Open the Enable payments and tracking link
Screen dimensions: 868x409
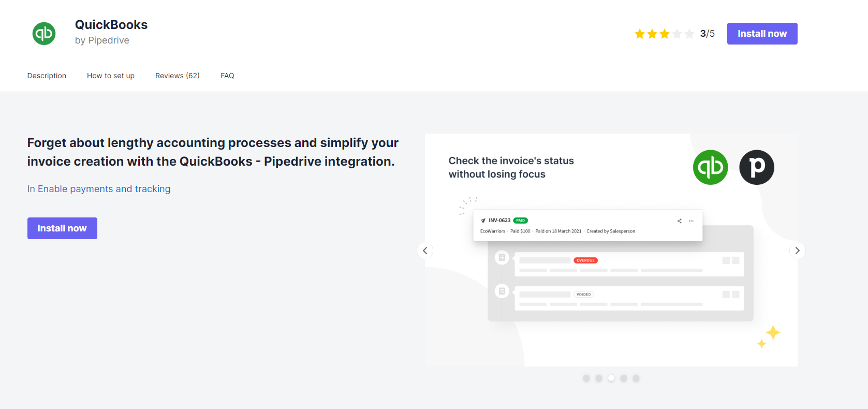coord(104,188)
